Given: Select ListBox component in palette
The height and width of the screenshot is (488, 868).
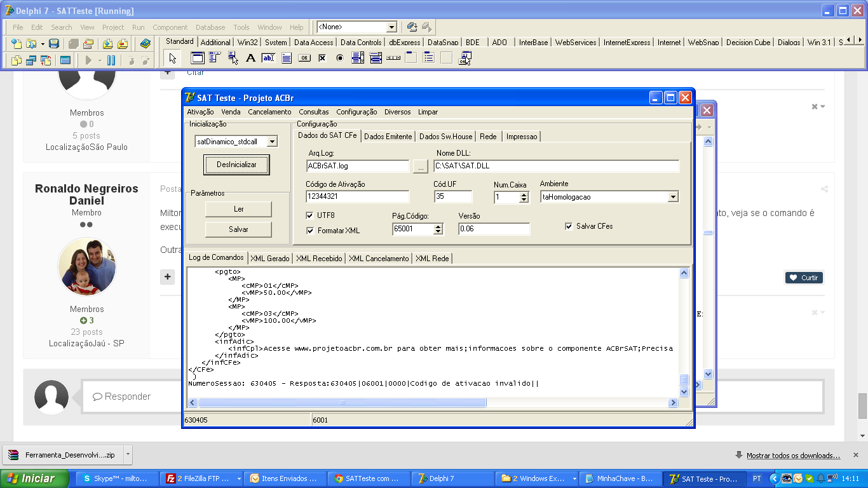Looking at the screenshot, I should [358, 58].
